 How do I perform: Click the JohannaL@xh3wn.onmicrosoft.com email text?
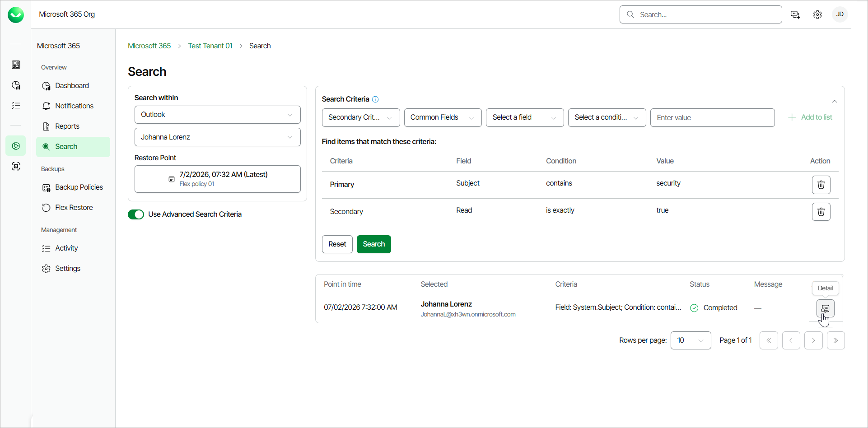click(468, 315)
